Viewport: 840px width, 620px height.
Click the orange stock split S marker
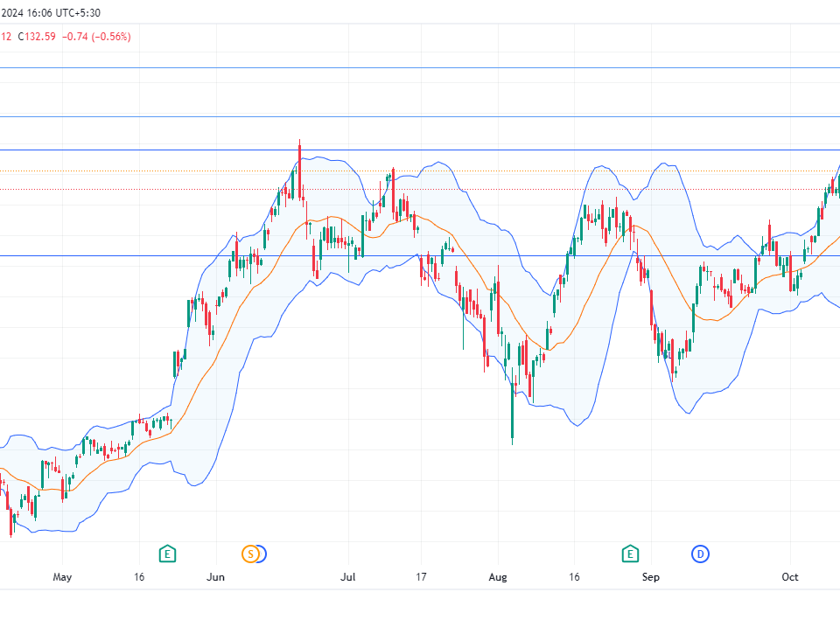(250, 554)
